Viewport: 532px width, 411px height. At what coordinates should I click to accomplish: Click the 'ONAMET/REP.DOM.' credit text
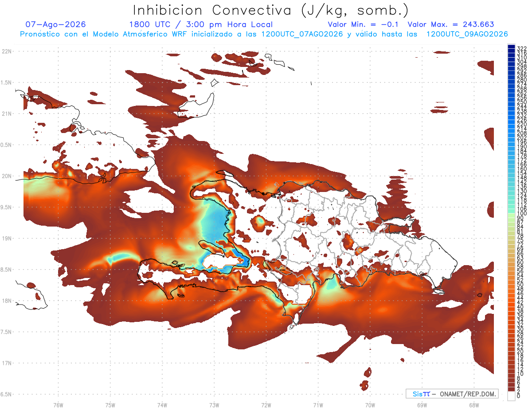(467, 394)
